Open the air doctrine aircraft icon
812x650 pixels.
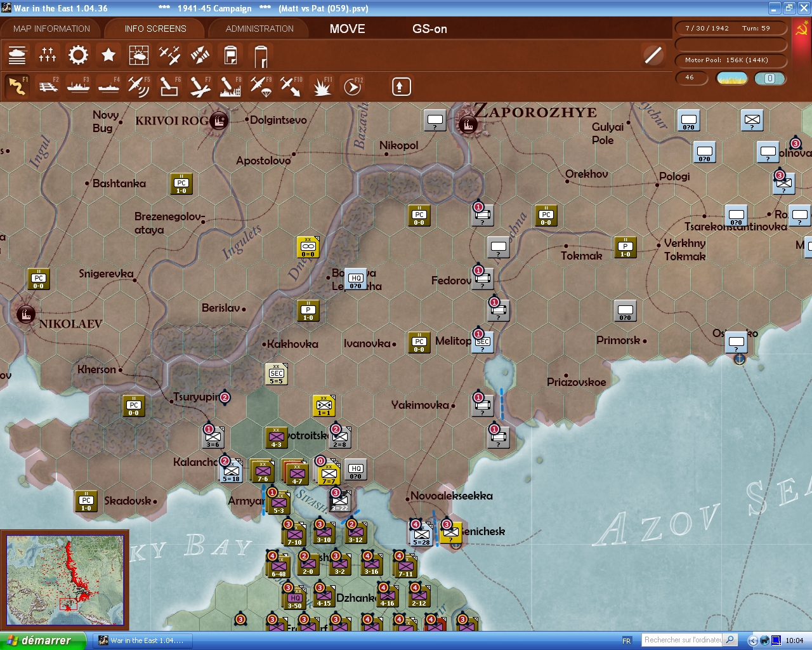[169, 55]
